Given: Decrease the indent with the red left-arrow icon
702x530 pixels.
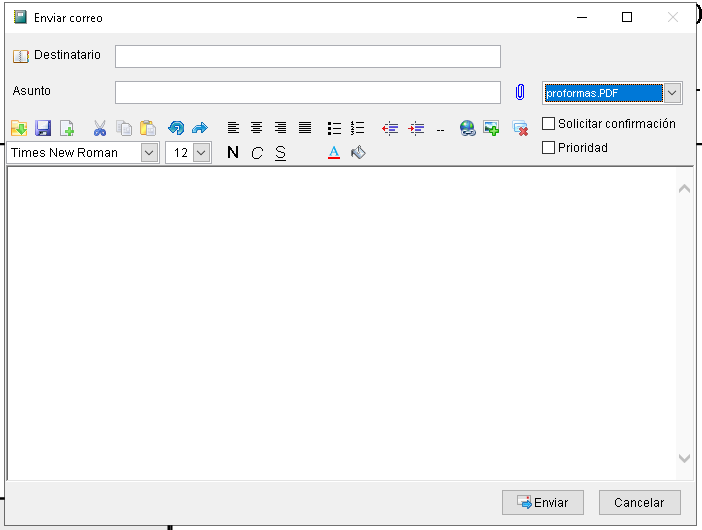Looking at the screenshot, I should click(390, 128).
